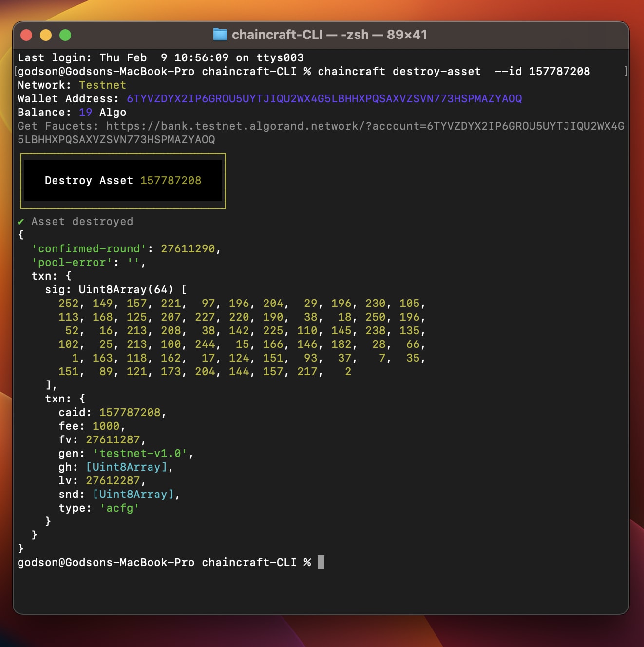
Task: Click the green checkmark beside 'Asset destroyed'
Action: [x=21, y=222]
